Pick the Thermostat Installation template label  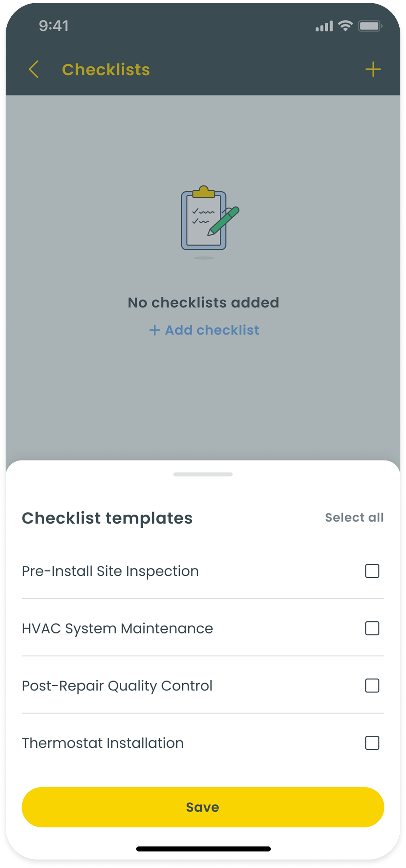tap(103, 743)
